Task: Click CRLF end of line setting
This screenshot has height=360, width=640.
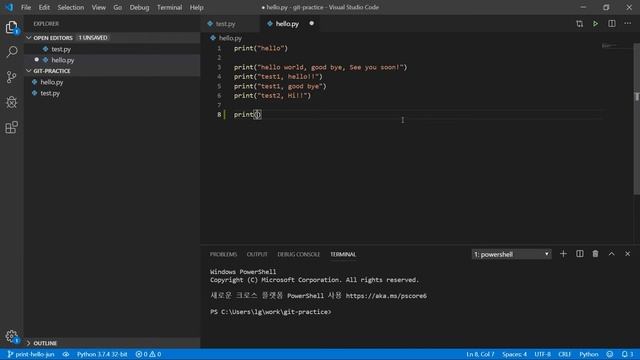Action: point(564,354)
